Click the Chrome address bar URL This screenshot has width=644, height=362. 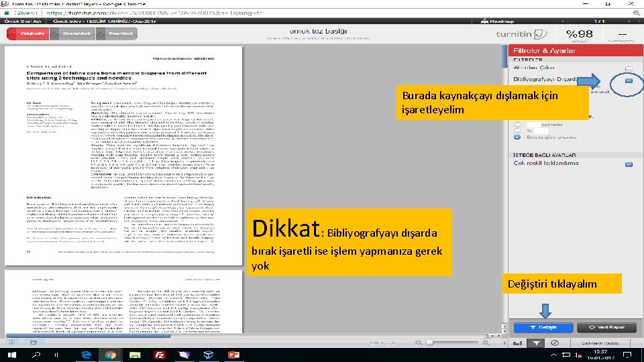pyautogui.click(x=154, y=13)
